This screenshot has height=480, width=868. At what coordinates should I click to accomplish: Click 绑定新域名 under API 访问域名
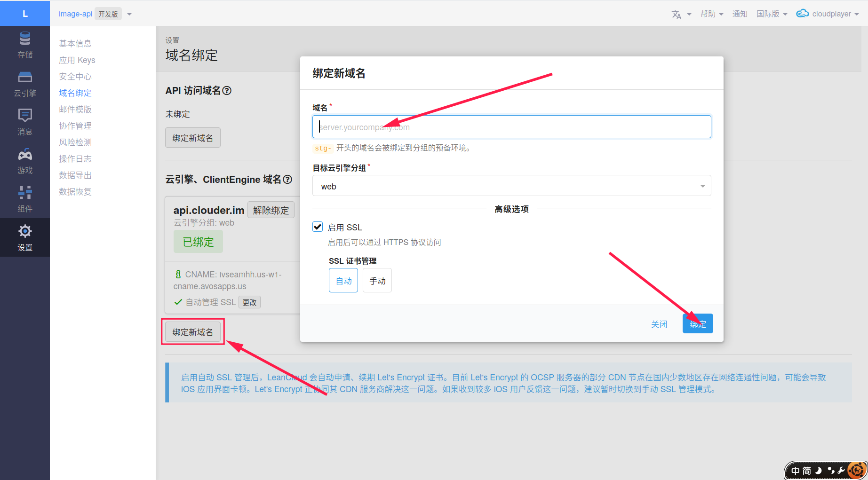point(192,138)
